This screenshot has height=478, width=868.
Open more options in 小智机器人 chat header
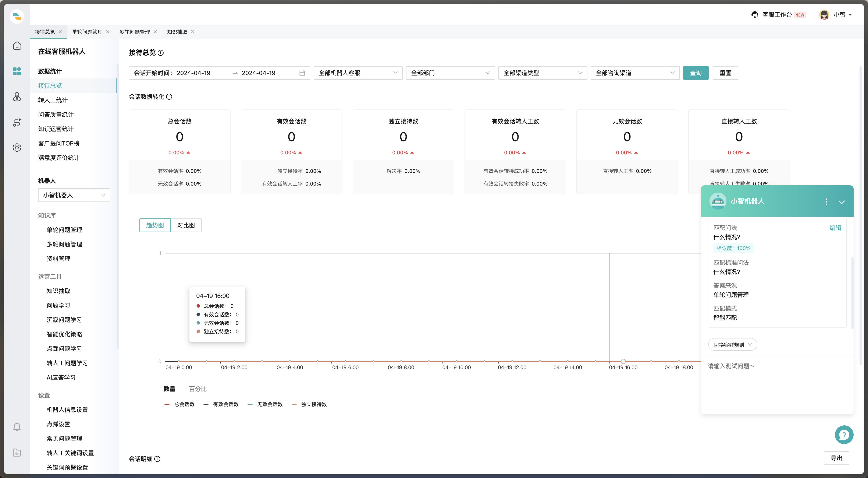click(826, 202)
